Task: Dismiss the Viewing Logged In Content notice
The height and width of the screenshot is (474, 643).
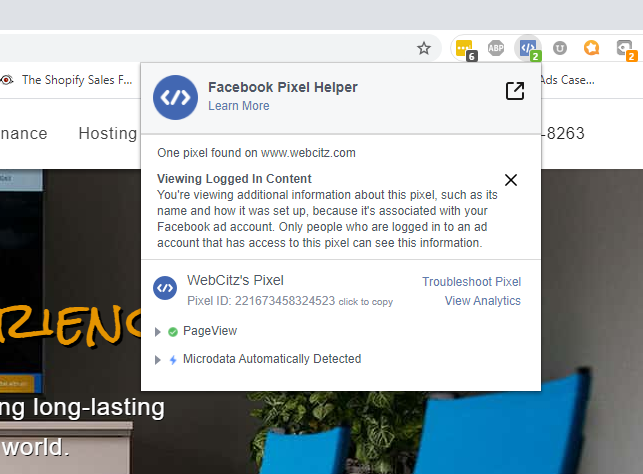Action: coord(511,180)
